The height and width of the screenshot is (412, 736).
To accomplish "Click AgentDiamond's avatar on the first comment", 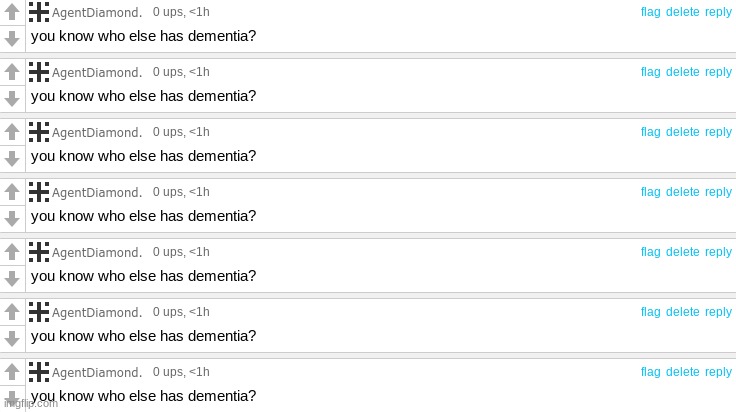I will [39, 12].
